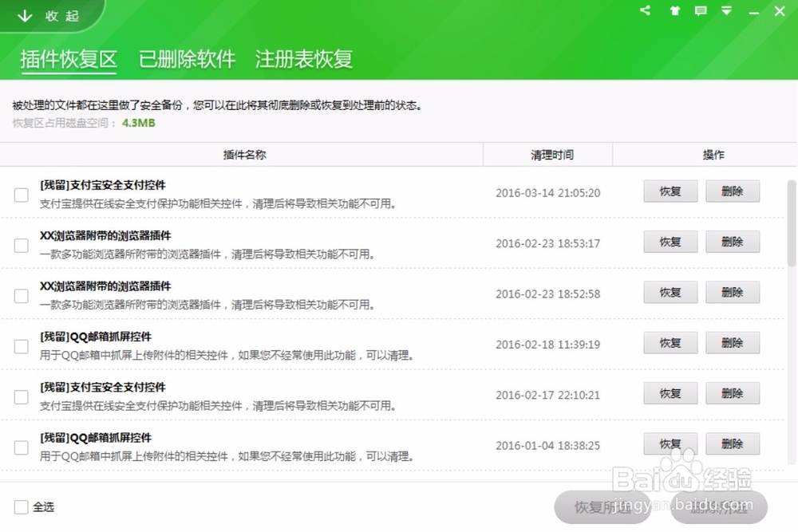Viewport: 798px width, 532px height.
Task: Delete the second XX浏览器 browser plugin entry
Action: pos(733,292)
